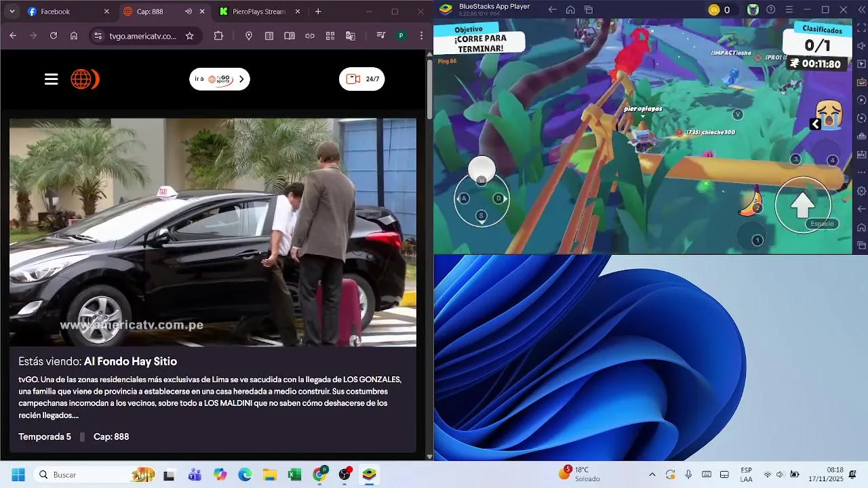Click the QR code extension icon
The height and width of the screenshot is (488, 868).
click(x=330, y=36)
